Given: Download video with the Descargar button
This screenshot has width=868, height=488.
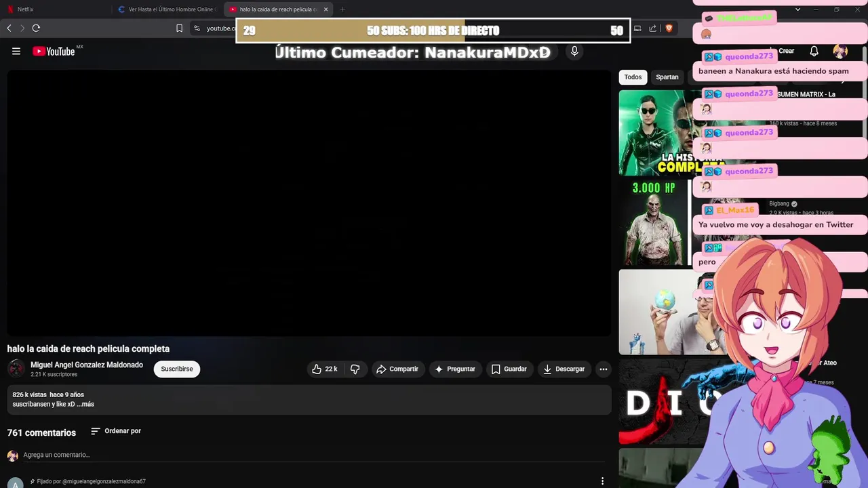Looking at the screenshot, I should 564,369.
